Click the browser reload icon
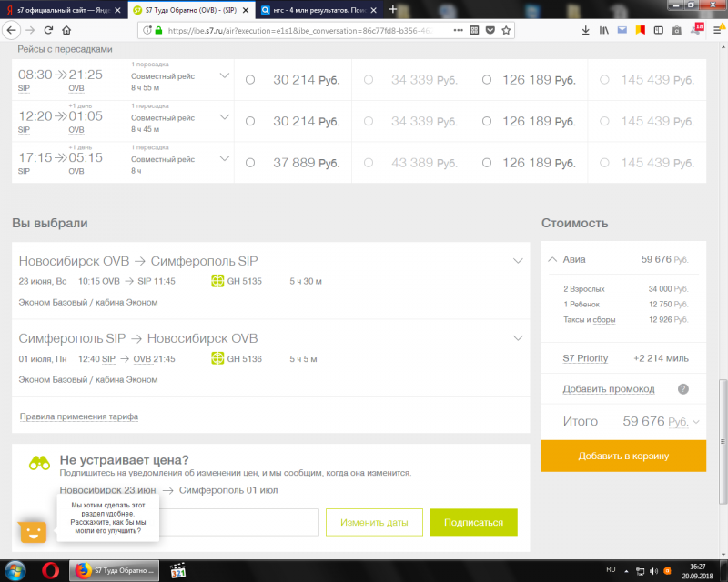Viewport: 728px width, 582px height. tap(48, 30)
